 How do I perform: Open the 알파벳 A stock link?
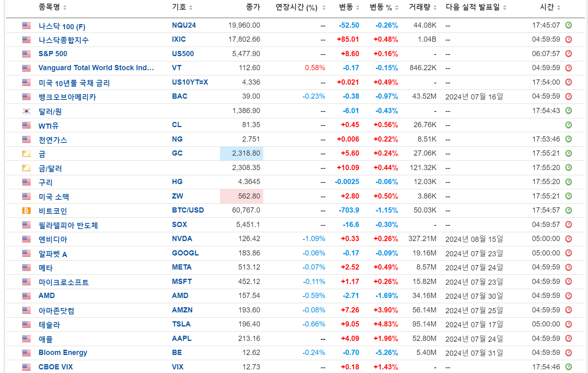pyautogui.click(x=53, y=254)
